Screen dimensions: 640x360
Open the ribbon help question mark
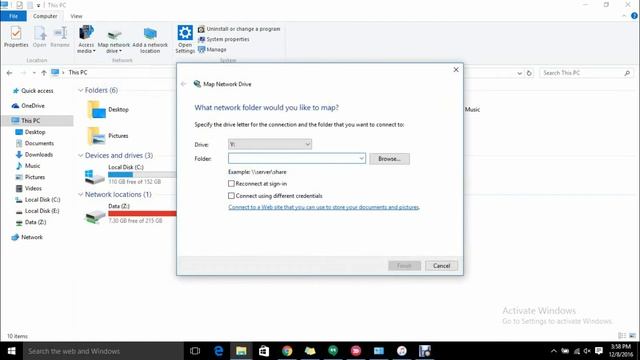[x=634, y=16]
